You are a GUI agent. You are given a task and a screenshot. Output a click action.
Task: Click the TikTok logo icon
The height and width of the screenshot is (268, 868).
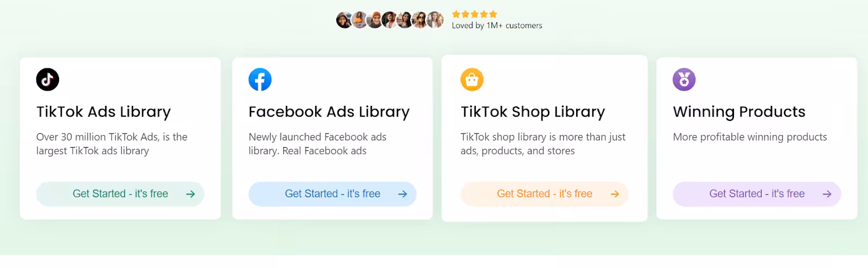tap(48, 80)
